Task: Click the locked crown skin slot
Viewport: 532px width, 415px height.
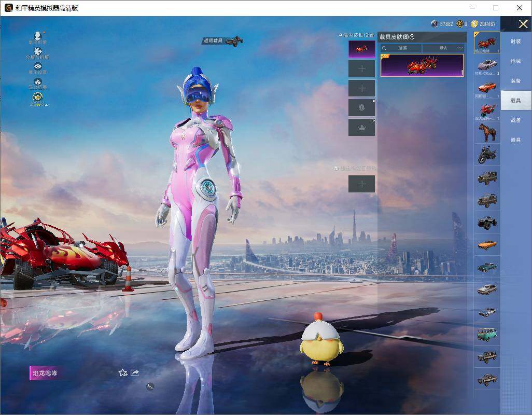Action: pos(362,127)
